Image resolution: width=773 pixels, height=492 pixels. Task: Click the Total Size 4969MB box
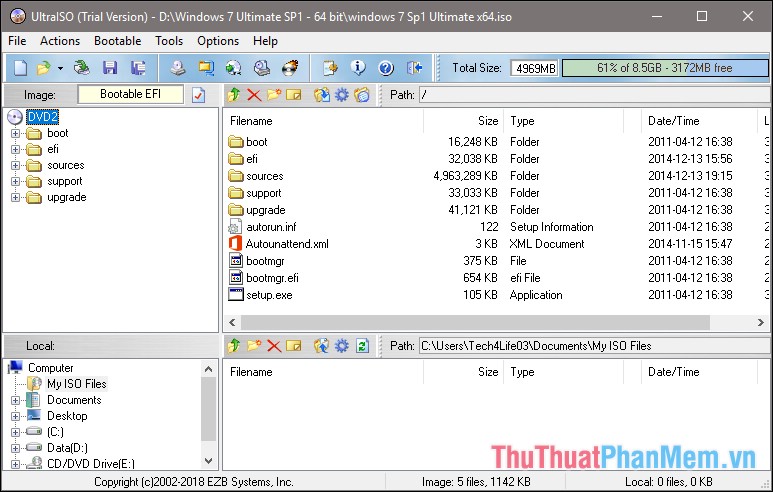[535, 68]
